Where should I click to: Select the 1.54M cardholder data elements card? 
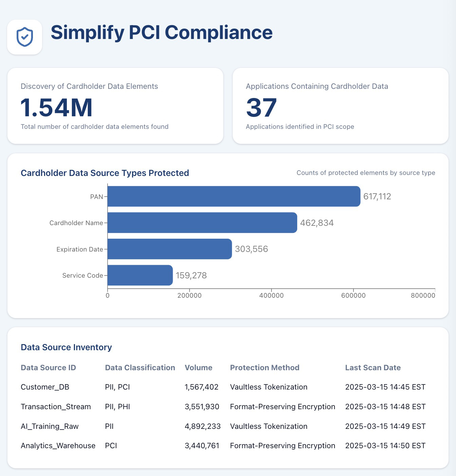click(115, 106)
